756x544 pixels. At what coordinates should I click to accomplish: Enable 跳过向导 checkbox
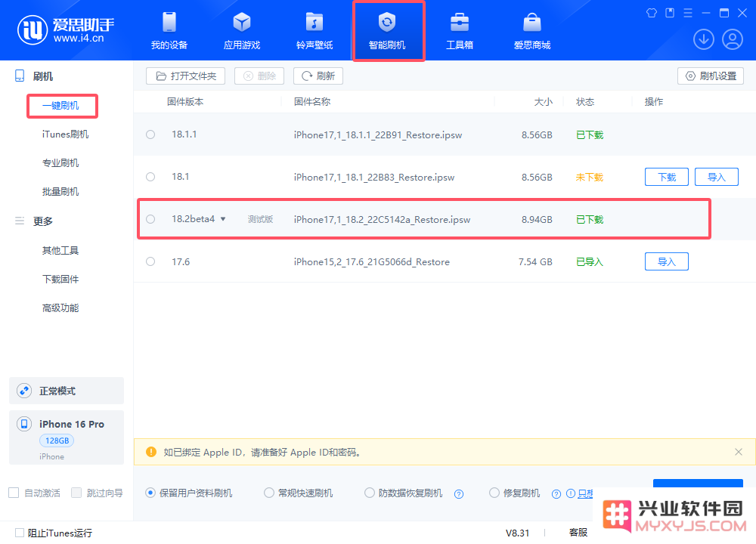(x=76, y=493)
